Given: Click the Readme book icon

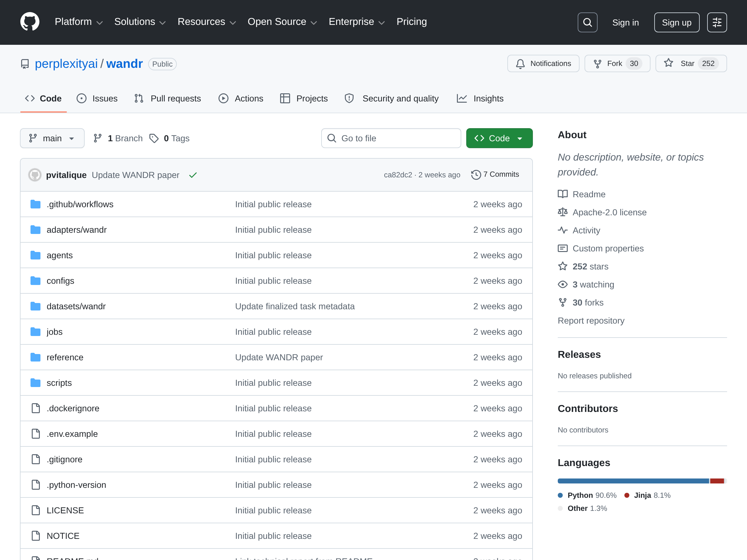Looking at the screenshot, I should 563,194.
